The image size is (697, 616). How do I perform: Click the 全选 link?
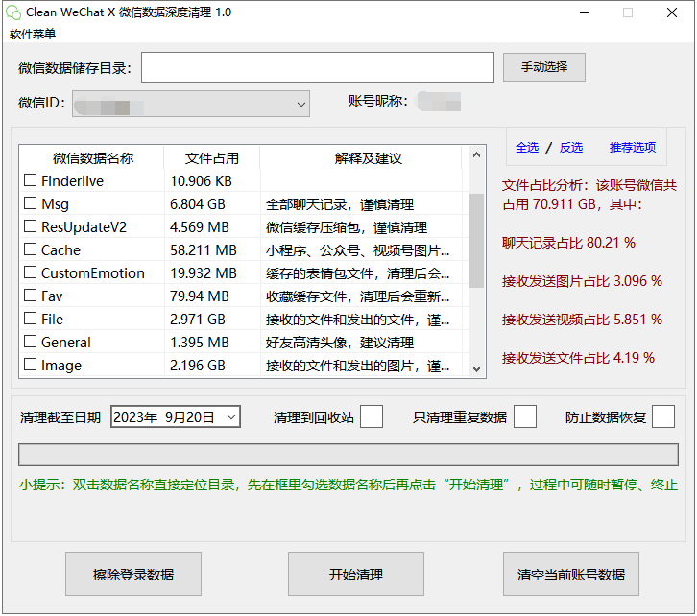(x=527, y=147)
